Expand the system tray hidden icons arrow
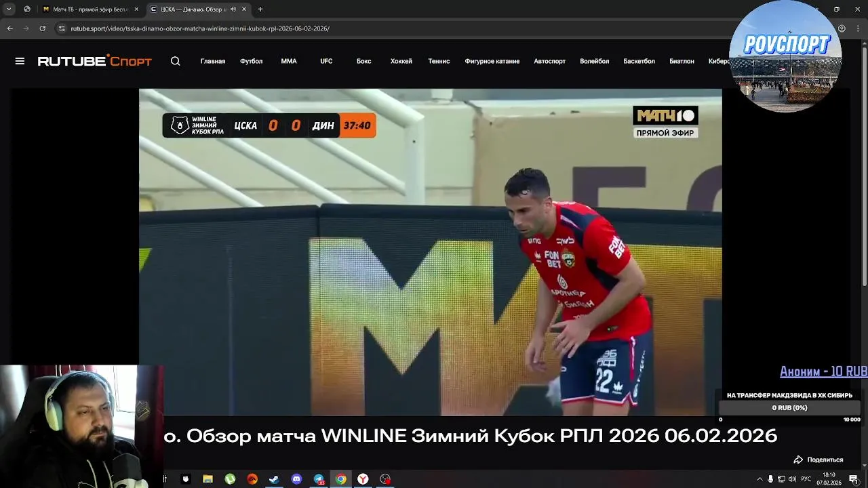Image resolution: width=868 pixels, height=488 pixels. point(759,479)
